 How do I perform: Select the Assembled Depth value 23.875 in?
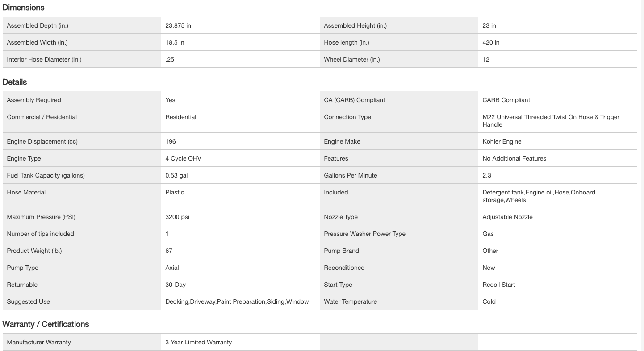pyautogui.click(x=178, y=25)
